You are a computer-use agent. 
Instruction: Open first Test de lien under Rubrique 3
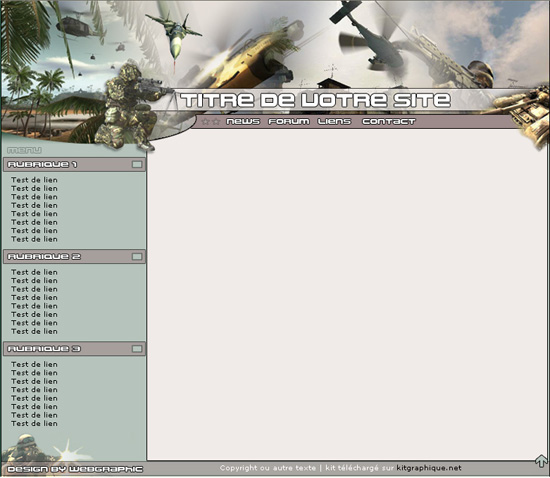[34, 364]
